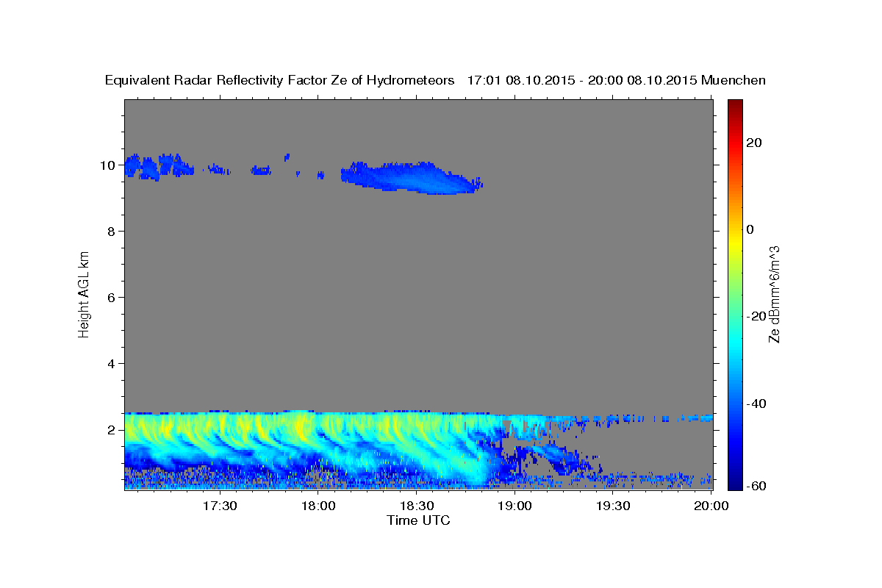Click the 'Time UTC' axis label
The width and height of the screenshot is (882, 588).
[418, 520]
